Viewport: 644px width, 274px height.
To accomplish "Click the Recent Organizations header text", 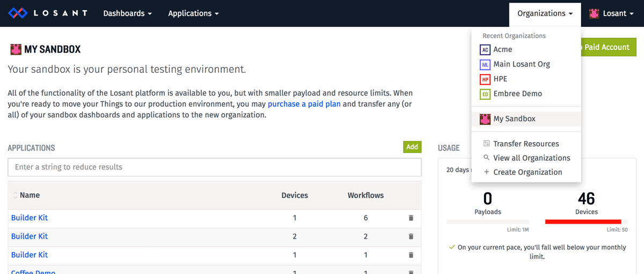I will [x=514, y=36].
